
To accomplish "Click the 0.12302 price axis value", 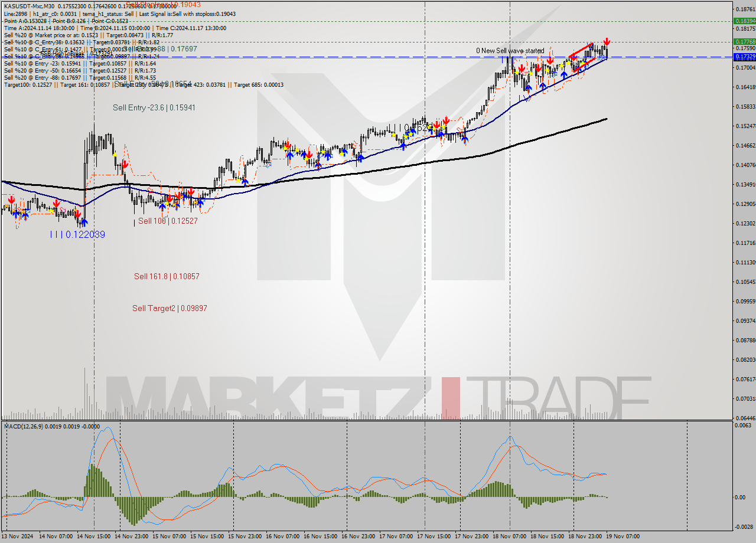I will [x=745, y=223].
